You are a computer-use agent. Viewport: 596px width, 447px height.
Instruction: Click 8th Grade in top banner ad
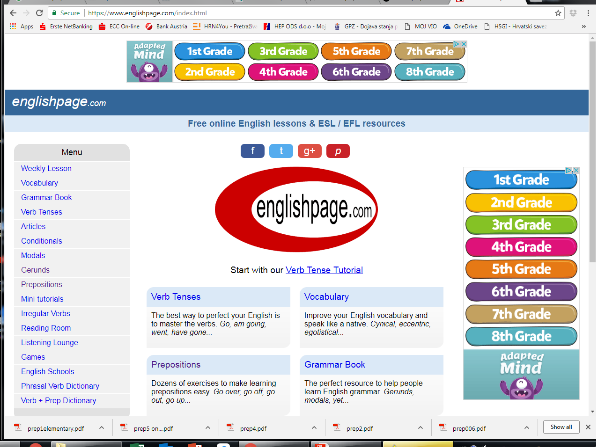click(x=430, y=72)
